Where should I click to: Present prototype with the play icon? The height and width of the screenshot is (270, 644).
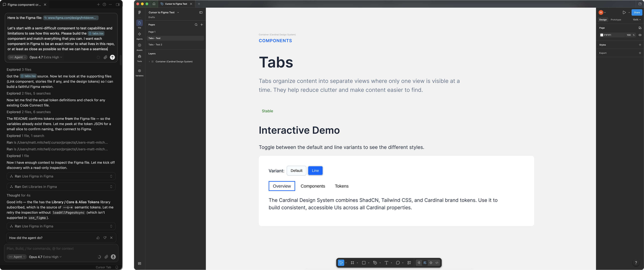[x=624, y=12]
